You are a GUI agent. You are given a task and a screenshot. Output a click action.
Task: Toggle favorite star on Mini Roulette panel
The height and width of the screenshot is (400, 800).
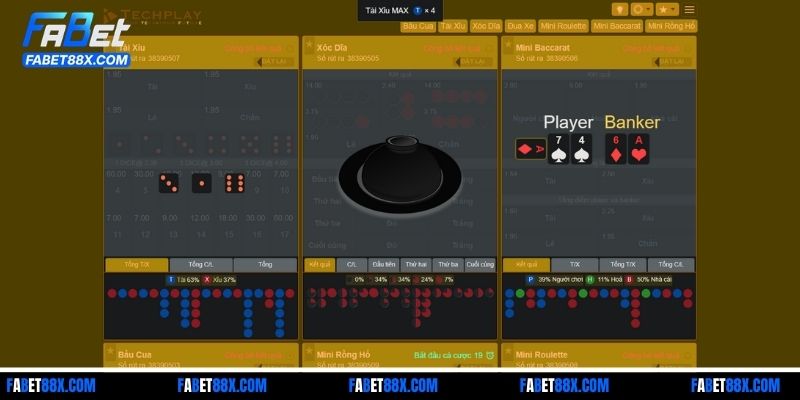coord(508,351)
